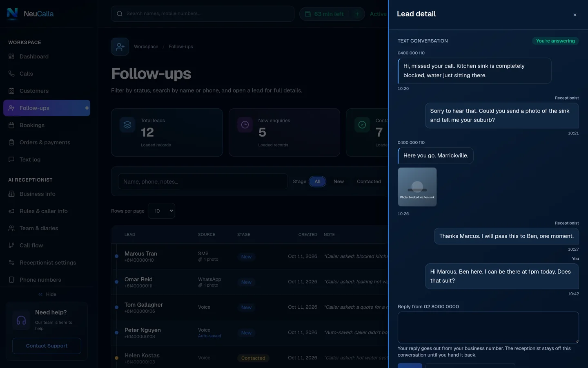This screenshot has height=368, width=588.
Task: Click the NeuCalla logo
Action: coord(30,14)
